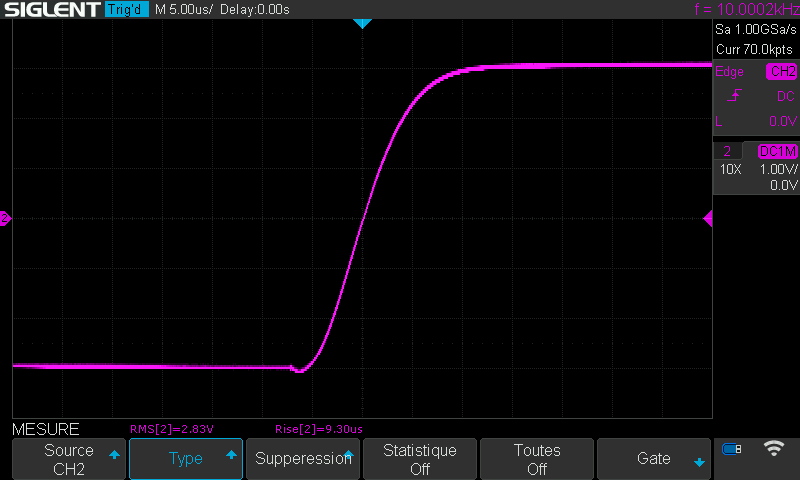The height and width of the screenshot is (480, 800).
Task: Open the Type measurement selector
Action: point(186,459)
